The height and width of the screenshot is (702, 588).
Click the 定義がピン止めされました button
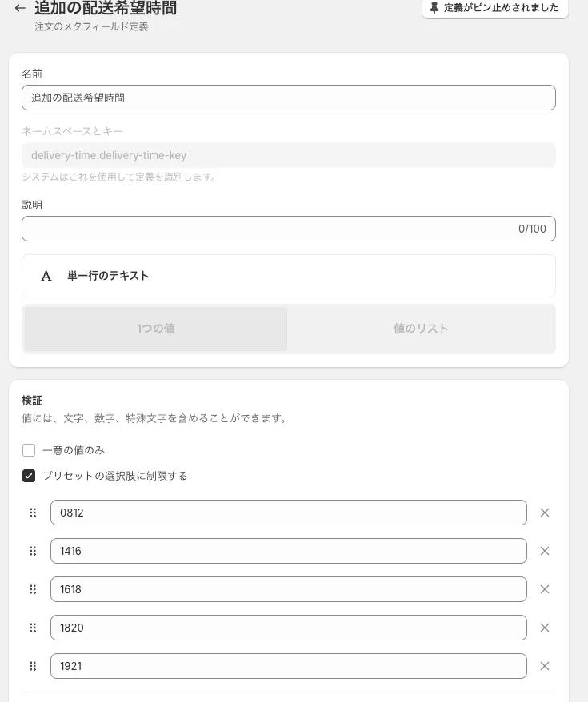pos(495,8)
